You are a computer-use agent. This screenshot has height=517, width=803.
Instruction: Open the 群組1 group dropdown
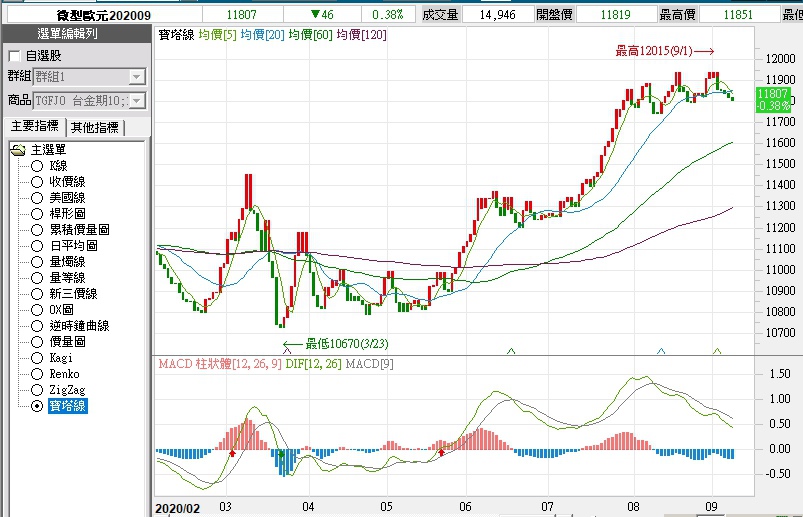click(136, 77)
